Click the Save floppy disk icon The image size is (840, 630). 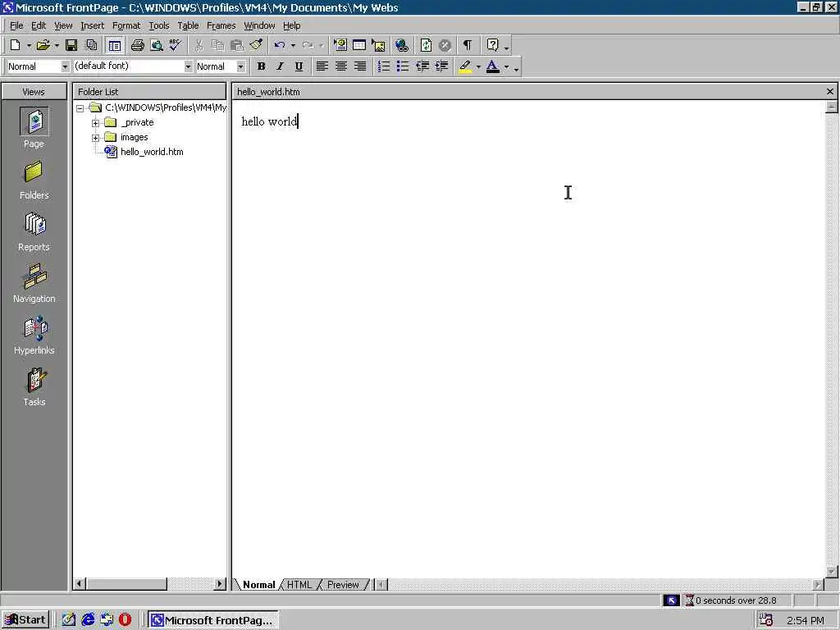coord(71,46)
